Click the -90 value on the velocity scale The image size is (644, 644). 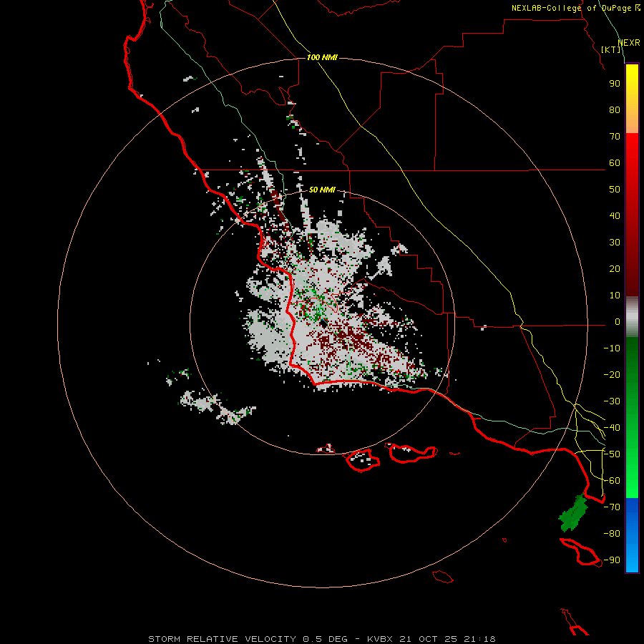[x=612, y=560]
